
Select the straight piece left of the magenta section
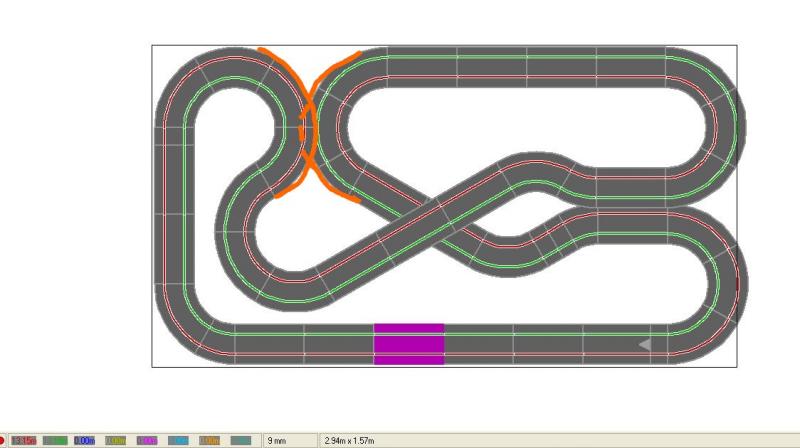(x=338, y=343)
